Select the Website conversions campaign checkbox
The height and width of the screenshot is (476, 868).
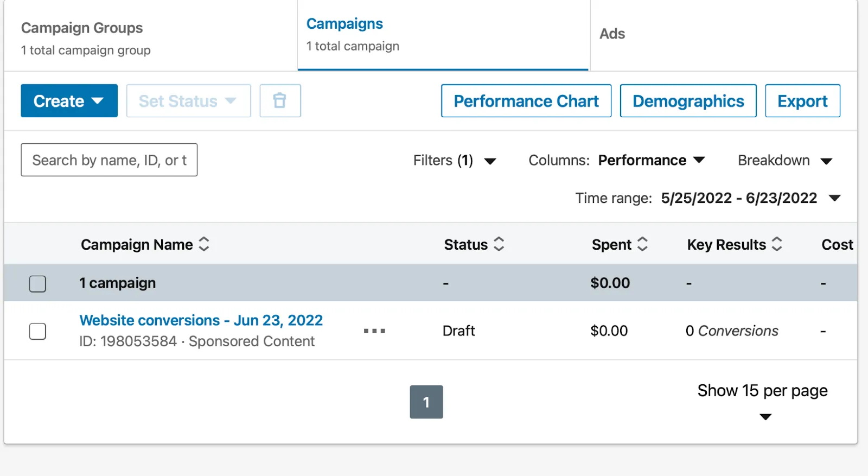(x=37, y=331)
